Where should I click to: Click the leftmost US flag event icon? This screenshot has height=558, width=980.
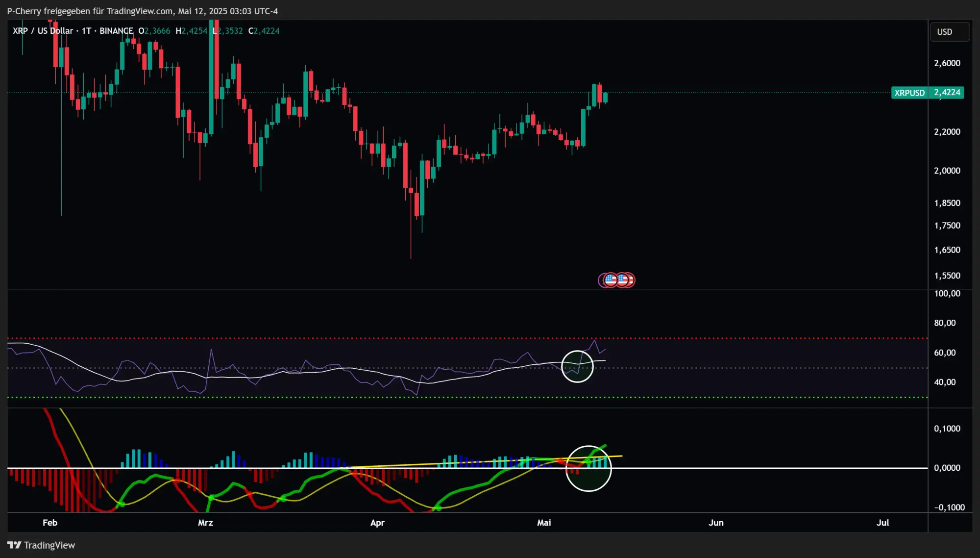click(610, 280)
